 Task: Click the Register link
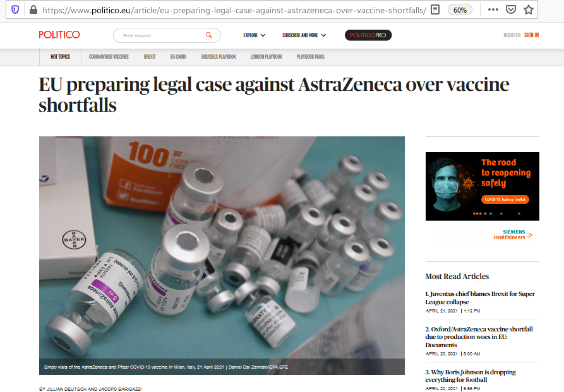coord(512,35)
